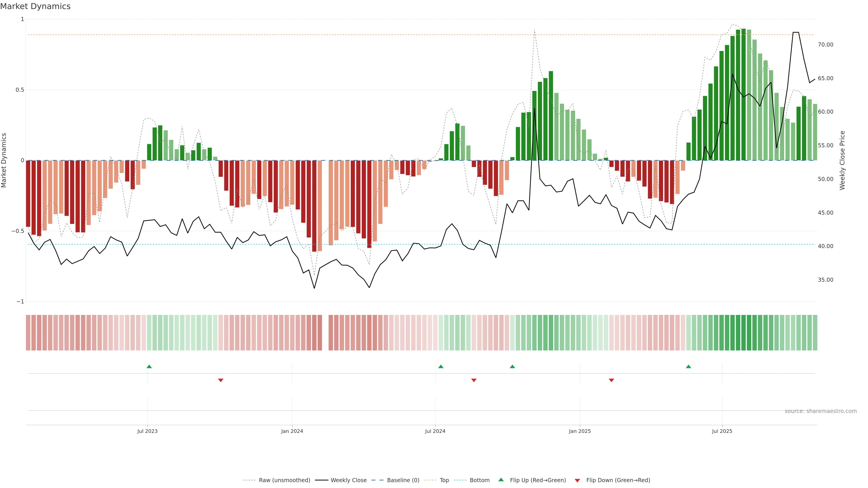Screen dimensions: 868x488
Task: Hide the Top threshold legend entry
Action: pos(444,480)
